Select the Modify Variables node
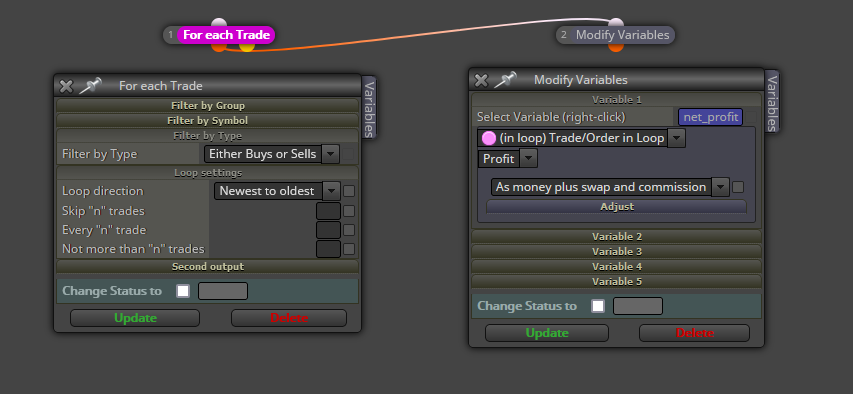The image size is (853, 394). pos(622,35)
